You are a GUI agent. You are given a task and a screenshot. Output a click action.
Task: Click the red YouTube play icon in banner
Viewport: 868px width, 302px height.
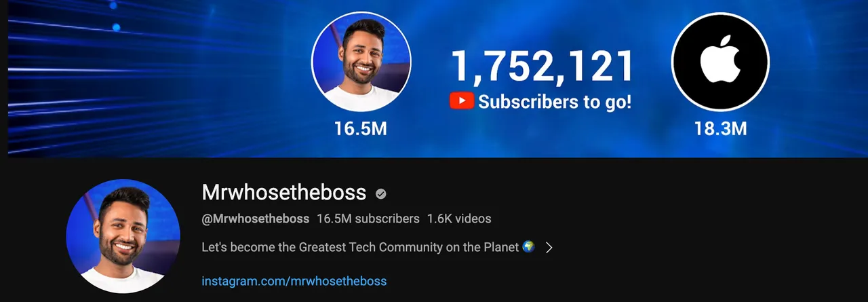pyautogui.click(x=462, y=102)
